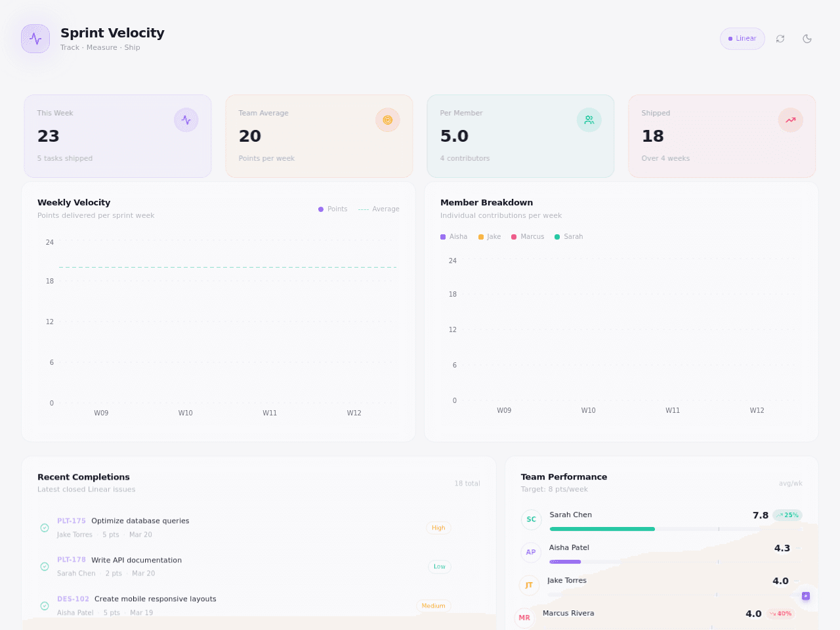Click the Sprint Velocity pulse logo icon
The width and height of the screenshot is (840, 630).
tap(35, 39)
